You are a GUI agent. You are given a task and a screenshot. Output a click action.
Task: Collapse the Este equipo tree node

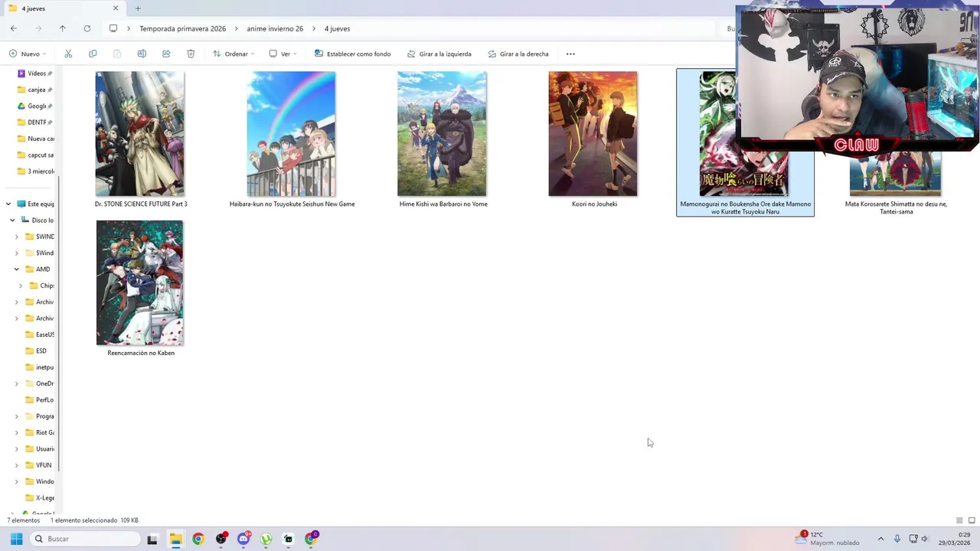[8, 204]
